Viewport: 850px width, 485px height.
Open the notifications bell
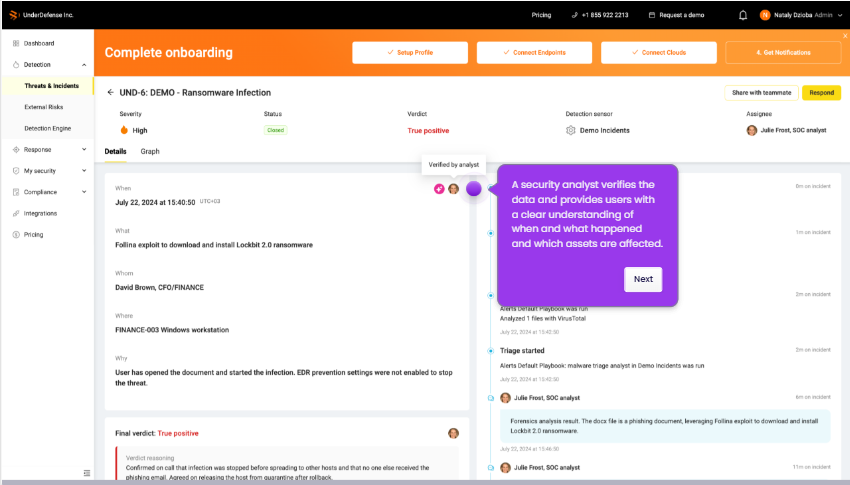[x=743, y=15]
